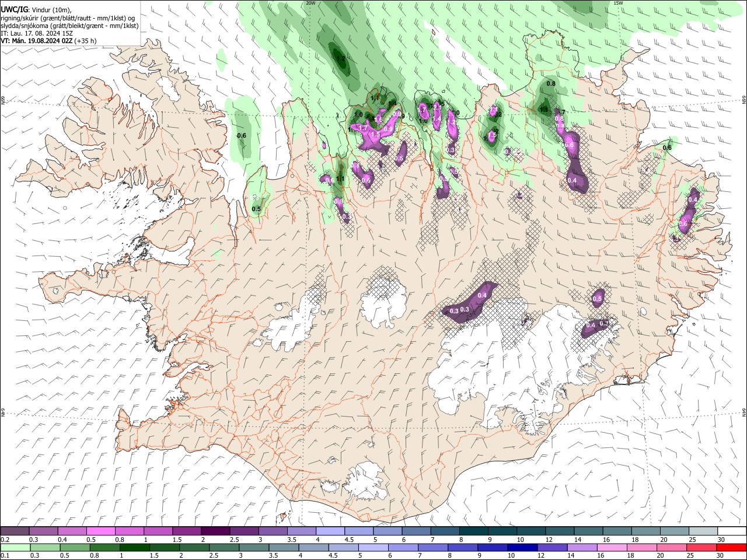
Task: Click the "0.1" label in the rain legend
Action: pos(5,556)
